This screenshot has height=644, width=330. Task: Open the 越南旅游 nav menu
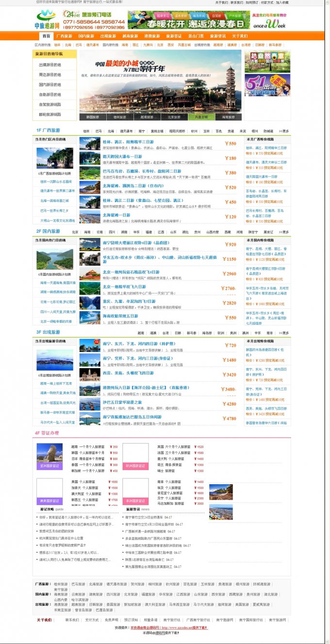pyautogui.click(x=130, y=36)
